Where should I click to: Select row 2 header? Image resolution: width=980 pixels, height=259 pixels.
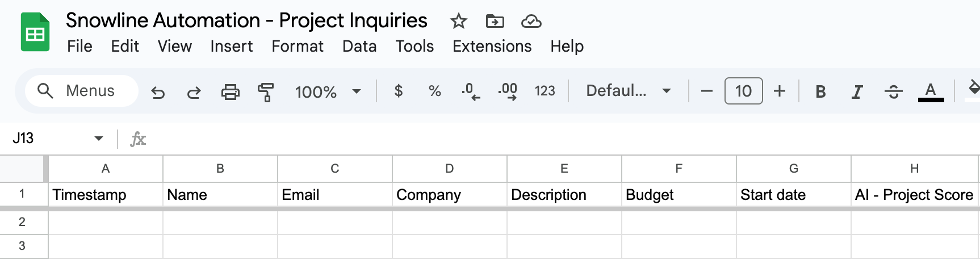(x=22, y=222)
